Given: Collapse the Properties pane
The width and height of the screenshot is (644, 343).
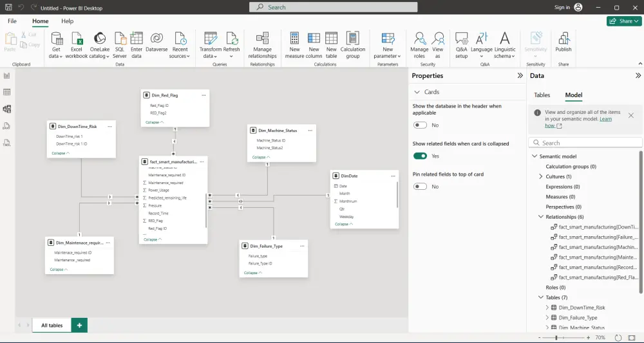Looking at the screenshot, I should [520, 75].
